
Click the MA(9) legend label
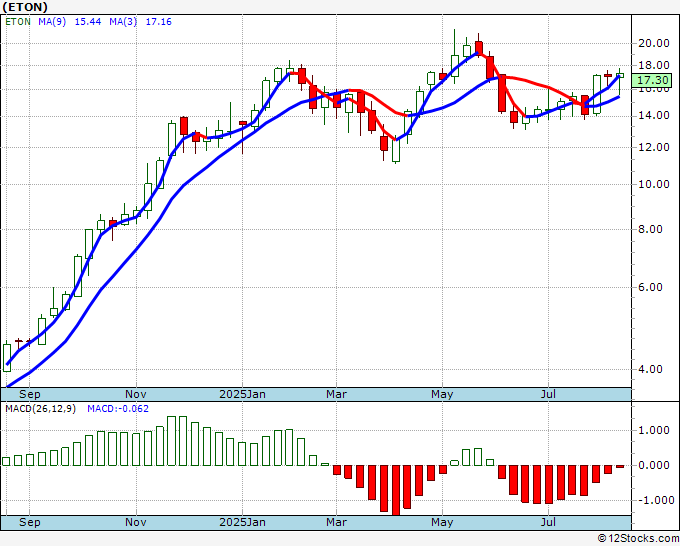[52, 22]
